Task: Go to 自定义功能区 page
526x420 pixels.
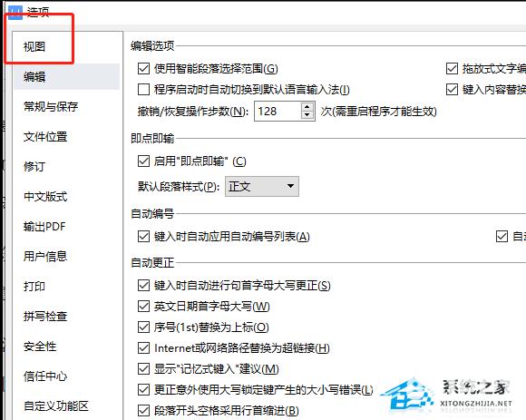Action: click(56, 405)
